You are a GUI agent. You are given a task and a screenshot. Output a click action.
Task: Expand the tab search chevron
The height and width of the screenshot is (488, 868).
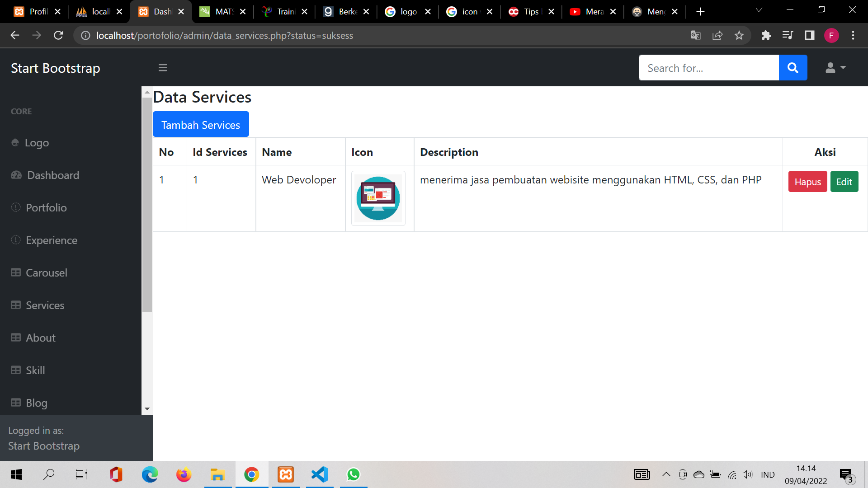coord(759,10)
